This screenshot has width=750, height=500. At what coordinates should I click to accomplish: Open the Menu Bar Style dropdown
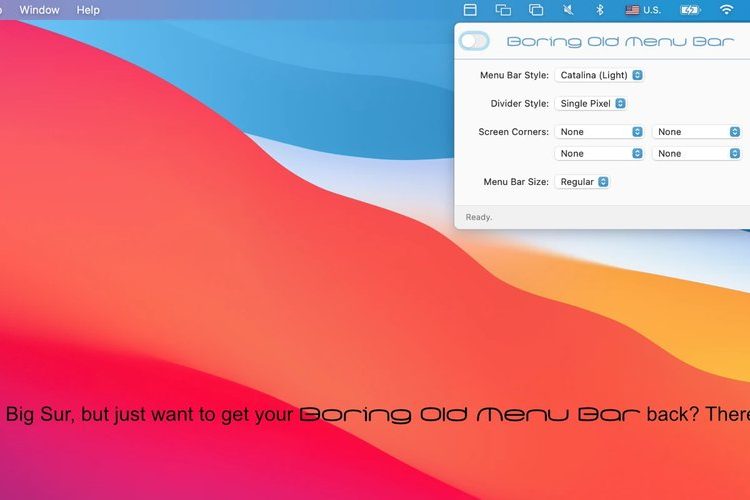tap(599, 75)
